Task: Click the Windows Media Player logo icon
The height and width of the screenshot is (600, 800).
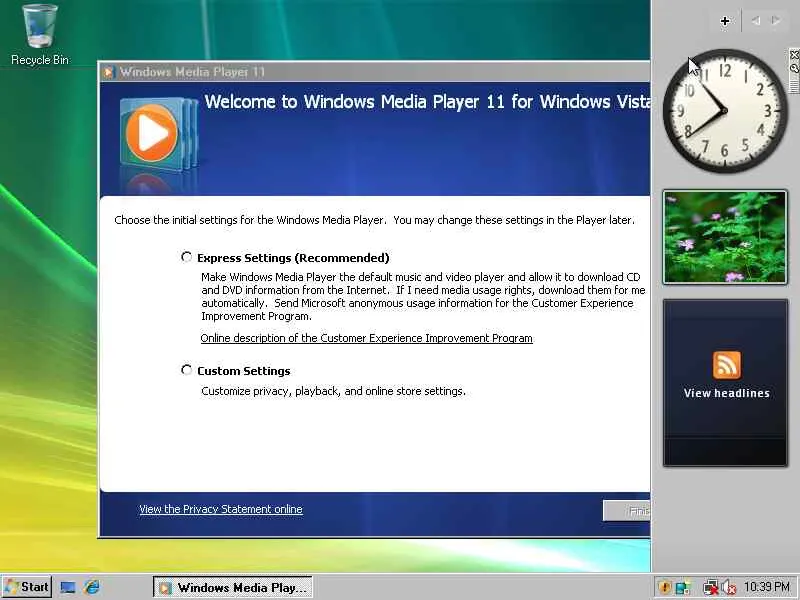Action: click(x=158, y=135)
